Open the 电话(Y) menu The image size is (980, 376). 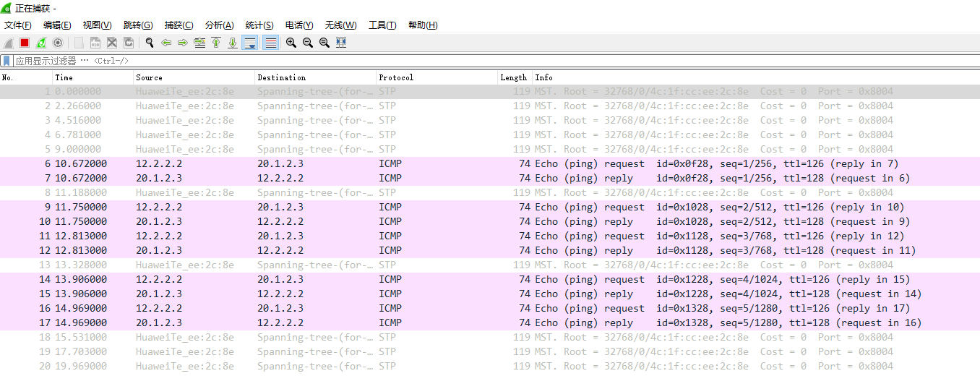(x=299, y=25)
